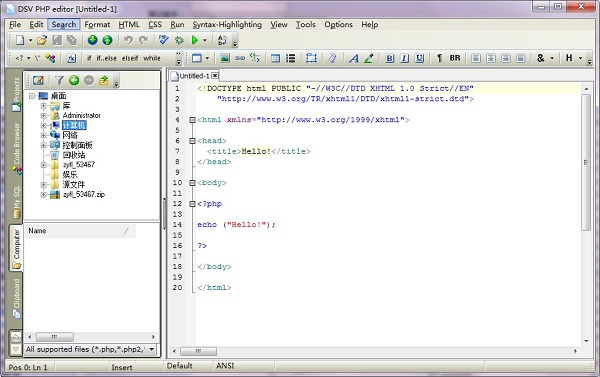Switch to the Code Browser side tab

16,149
